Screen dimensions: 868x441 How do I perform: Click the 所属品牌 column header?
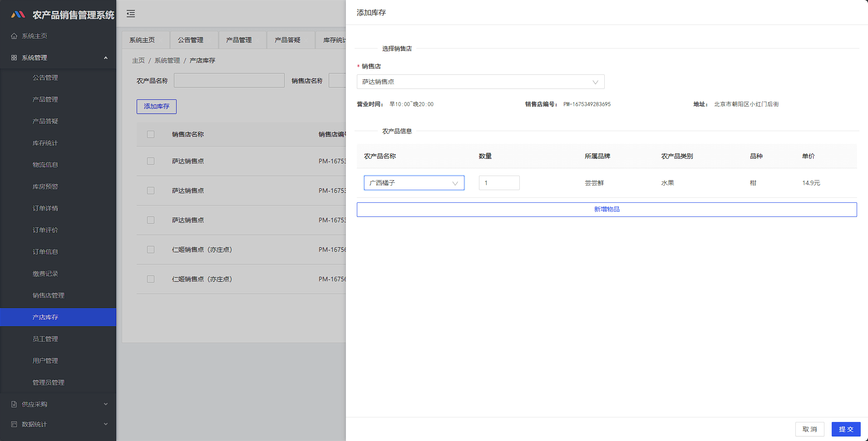point(597,156)
